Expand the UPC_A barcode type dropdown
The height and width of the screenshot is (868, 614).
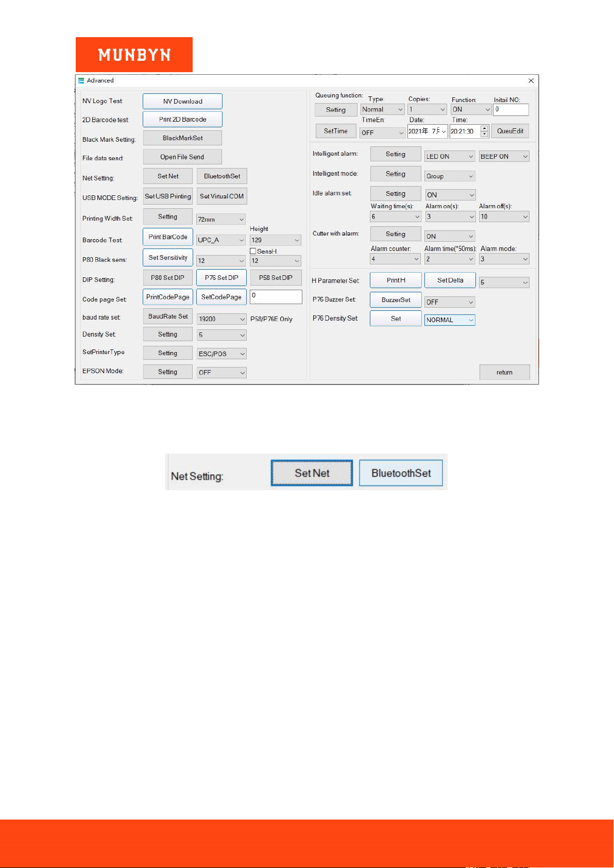(221, 240)
